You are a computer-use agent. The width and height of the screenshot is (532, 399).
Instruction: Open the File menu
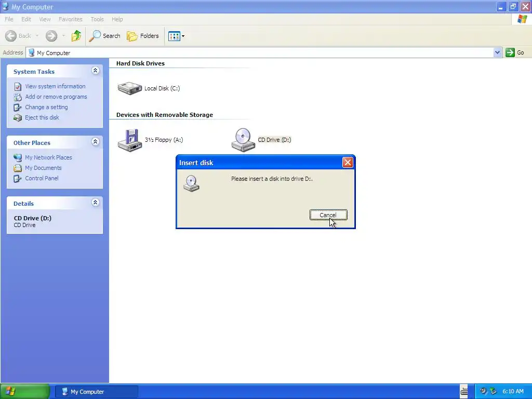[x=9, y=19]
